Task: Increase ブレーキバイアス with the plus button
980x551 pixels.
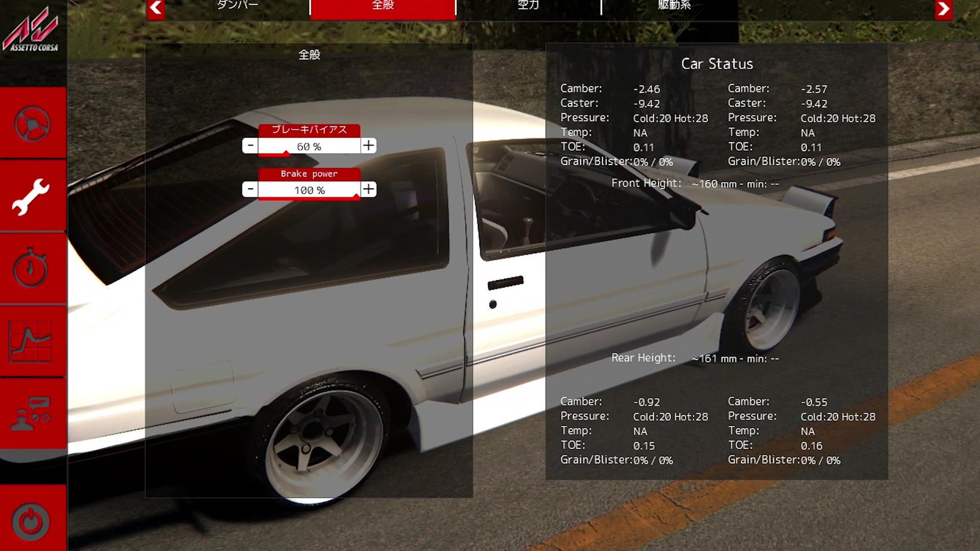Action: [368, 145]
